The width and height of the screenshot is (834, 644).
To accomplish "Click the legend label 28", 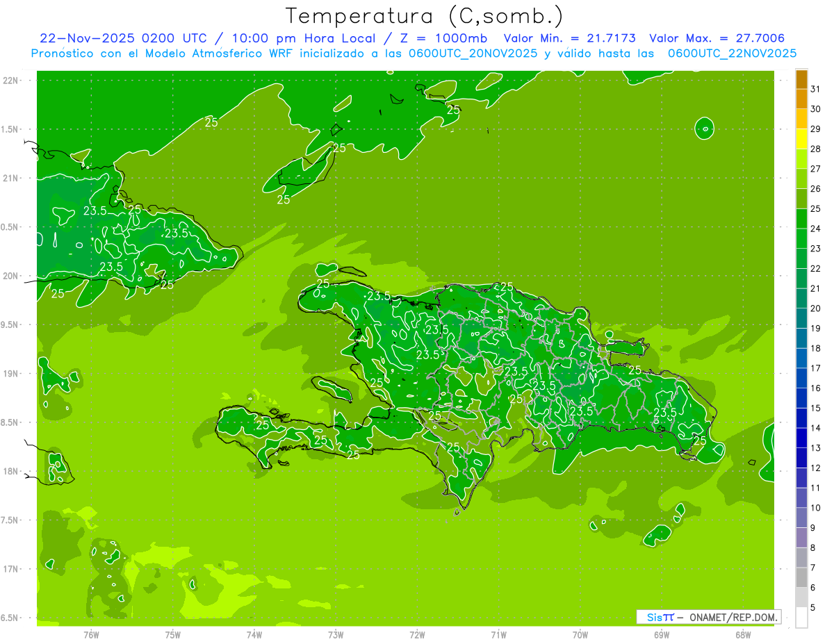I will coord(815,149).
